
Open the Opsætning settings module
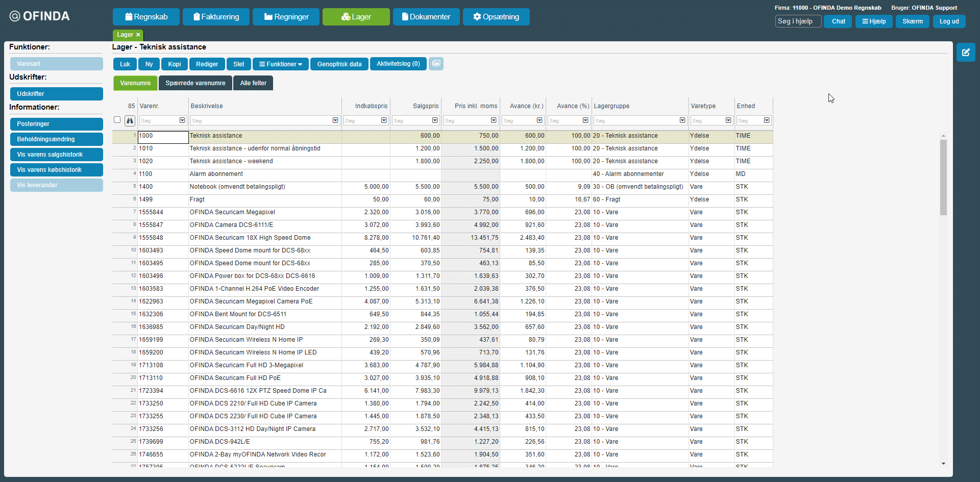(496, 17)
